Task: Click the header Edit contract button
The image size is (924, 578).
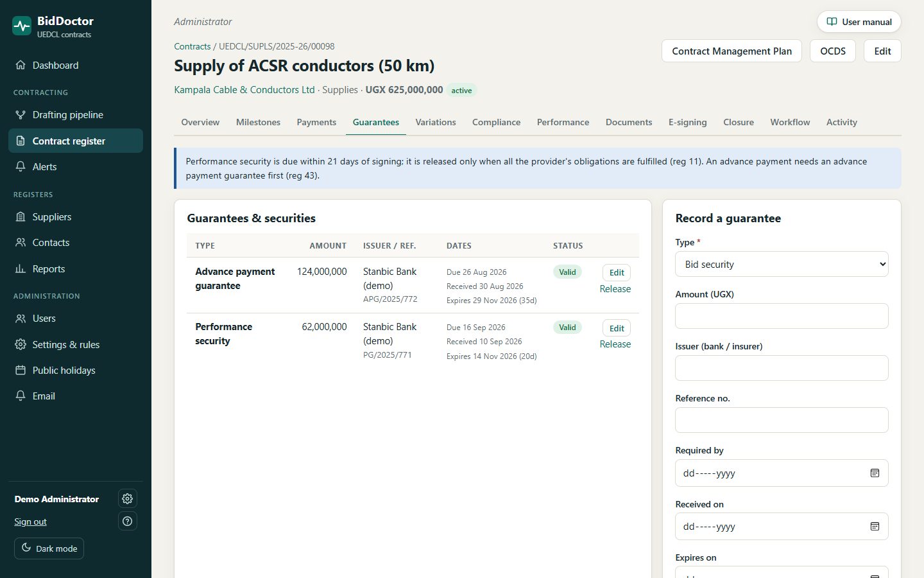Action: point(882,51)
